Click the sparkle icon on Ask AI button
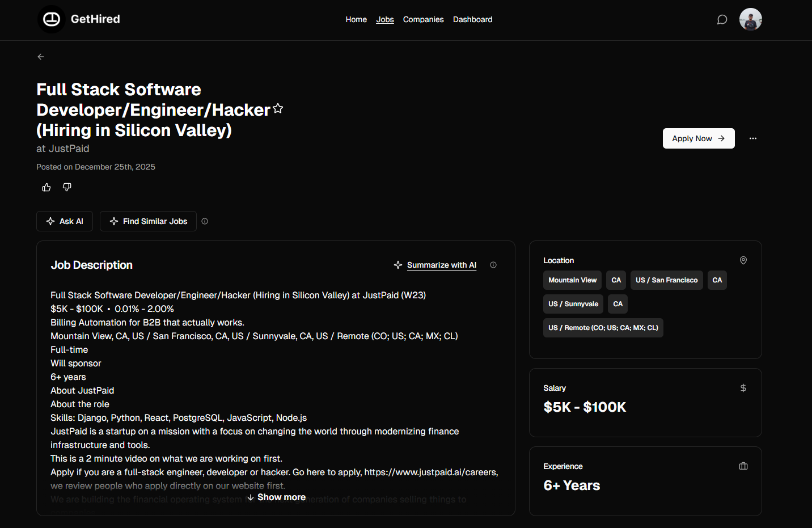812x528 pixels. pos(50,221)
